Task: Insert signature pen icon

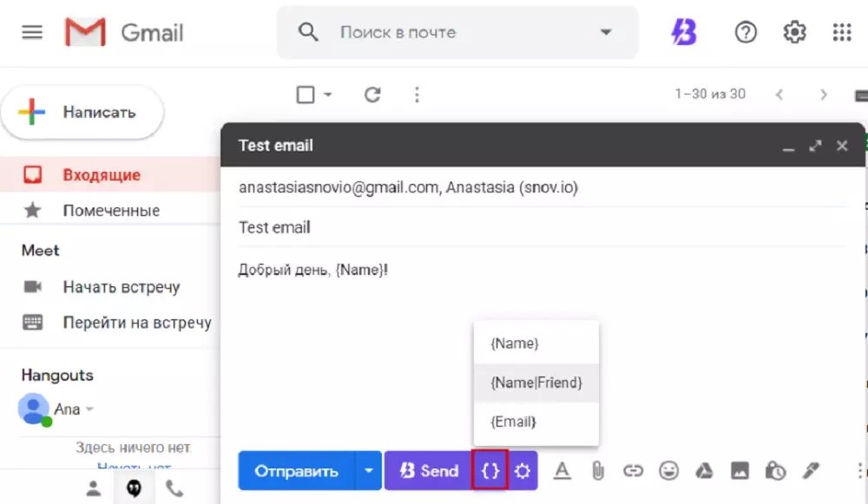Action: click(x=811, y=471)
